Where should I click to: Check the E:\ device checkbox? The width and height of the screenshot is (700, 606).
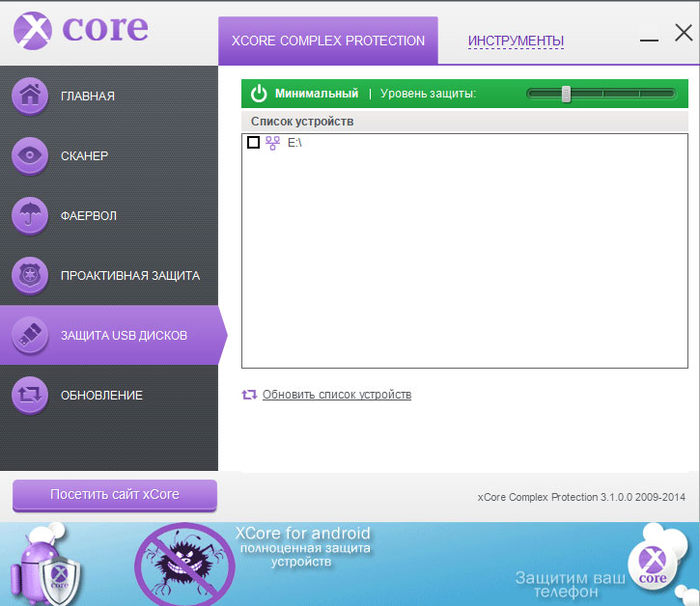(x=253, y=143)
